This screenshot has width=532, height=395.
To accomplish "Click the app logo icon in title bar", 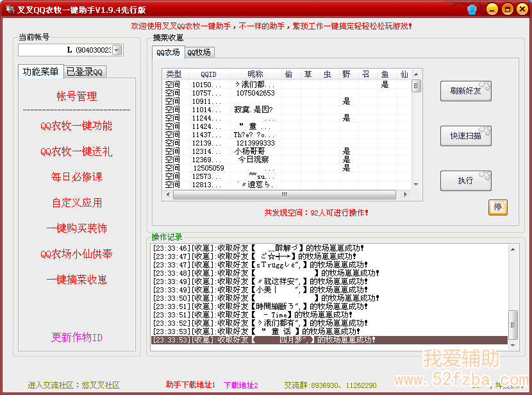I will 10,9.
